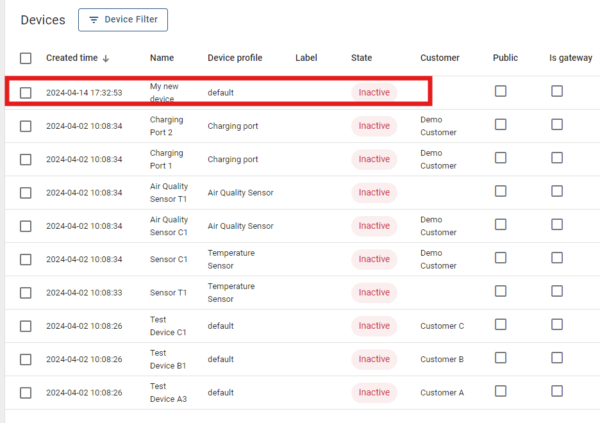Viewport: 600px width, 423px height.
Task: Click Inactive badge for Sensor C1
Action: 374,259
